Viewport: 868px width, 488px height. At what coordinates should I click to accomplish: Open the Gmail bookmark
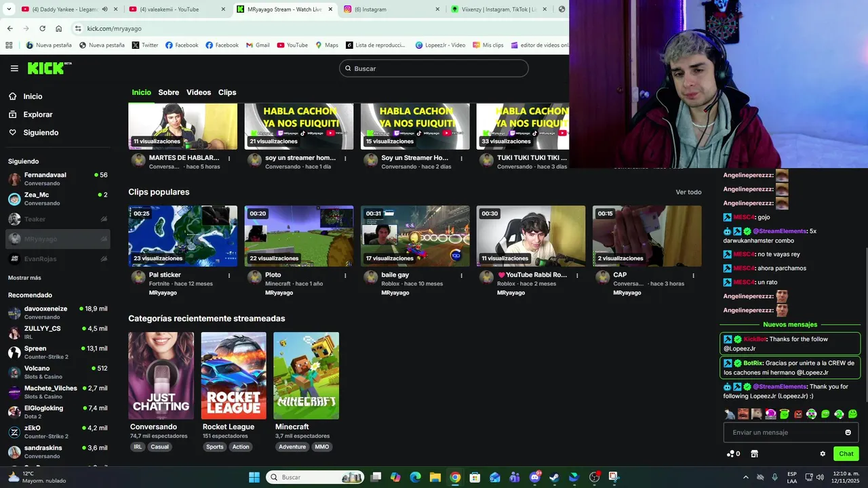(x=257, y=45)
